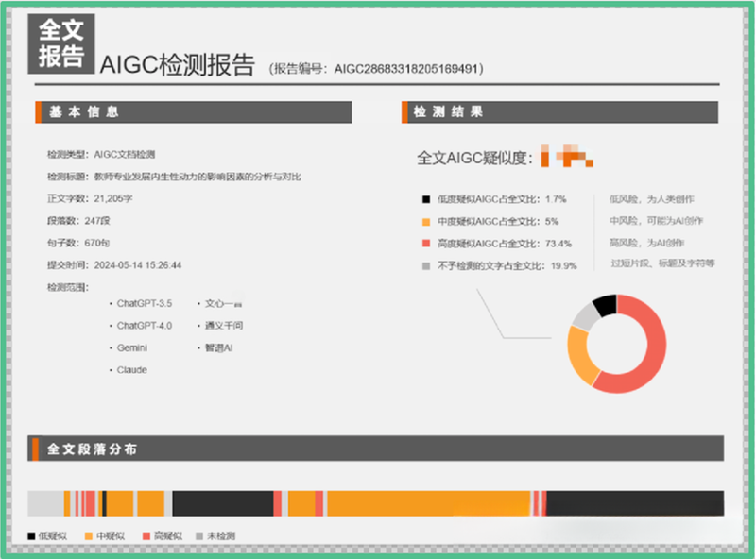
Task: Click the orange marker beside 基本信息 header
Action: tap(39, 112)
